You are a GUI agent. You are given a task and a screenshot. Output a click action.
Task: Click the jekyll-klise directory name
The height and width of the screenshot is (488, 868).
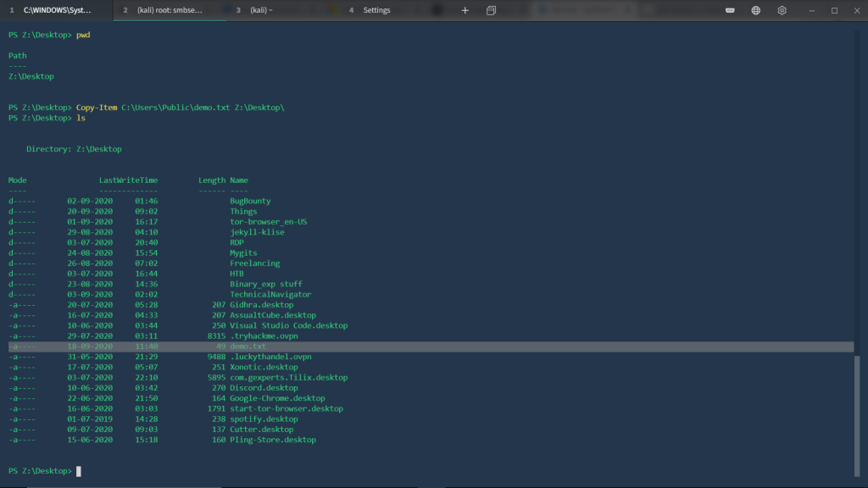pyautogui.click(x=257, y=232)
